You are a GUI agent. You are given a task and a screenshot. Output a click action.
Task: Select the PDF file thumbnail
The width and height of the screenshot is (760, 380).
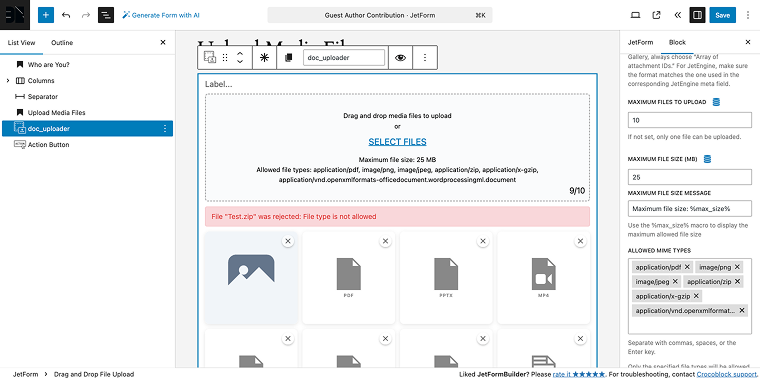(348, 278)
